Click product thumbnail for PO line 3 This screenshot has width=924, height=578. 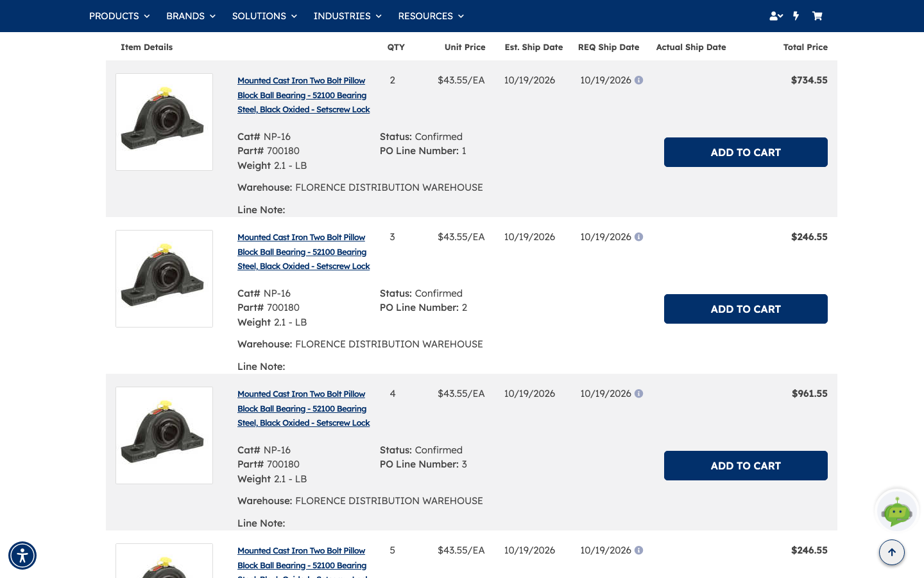coord(164,435)
